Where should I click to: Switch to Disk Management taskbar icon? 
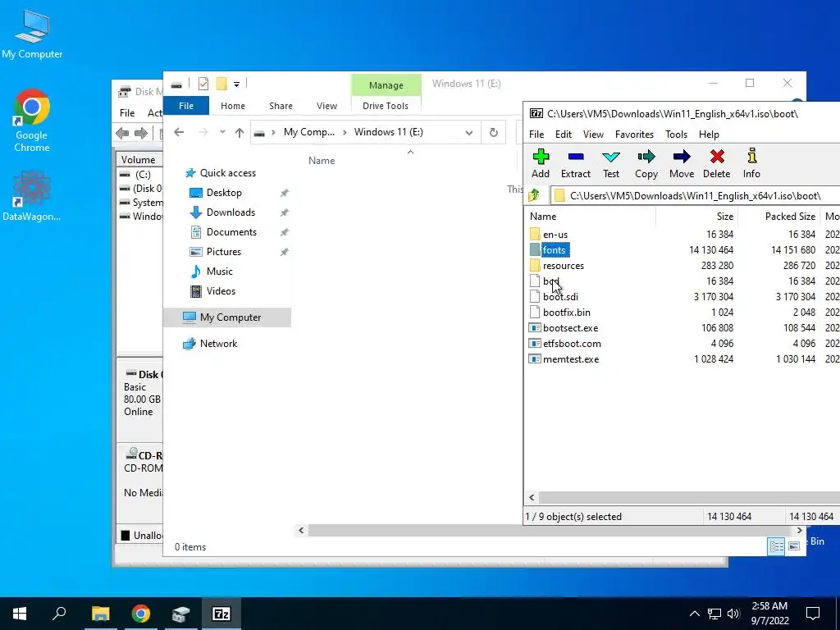pyautogui.click(x=181, y=614)
